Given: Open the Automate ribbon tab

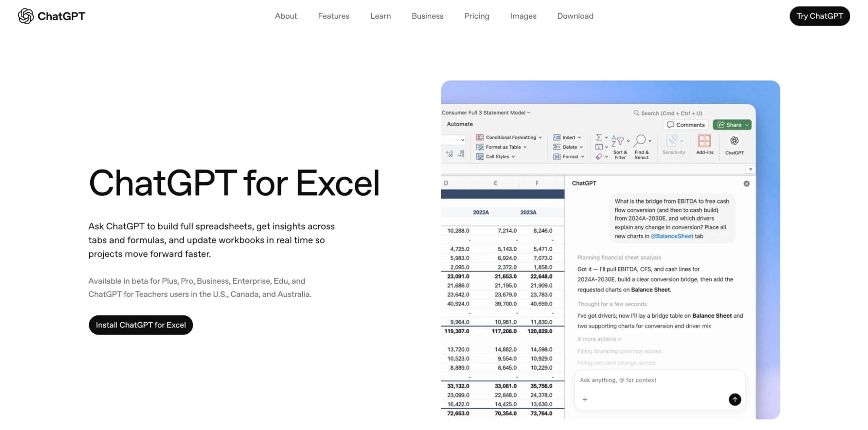Looking at the screenshot, I should point(460,124).
